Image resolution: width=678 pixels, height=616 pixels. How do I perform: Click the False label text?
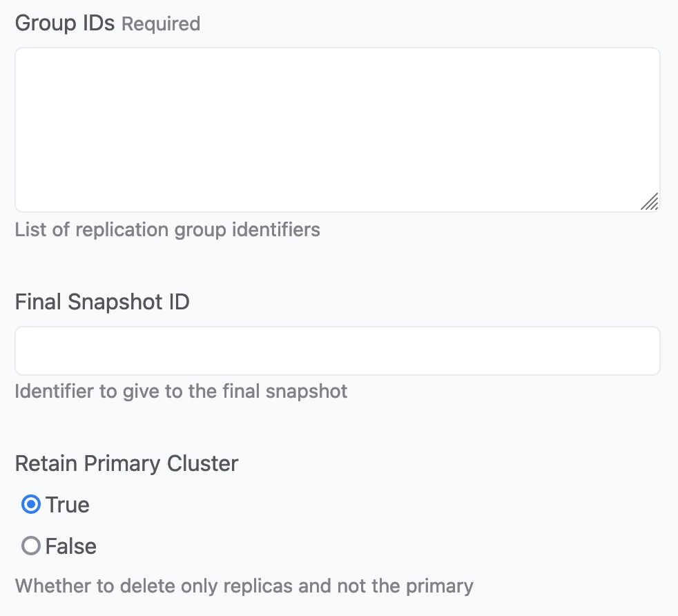[x=71, y=546]
